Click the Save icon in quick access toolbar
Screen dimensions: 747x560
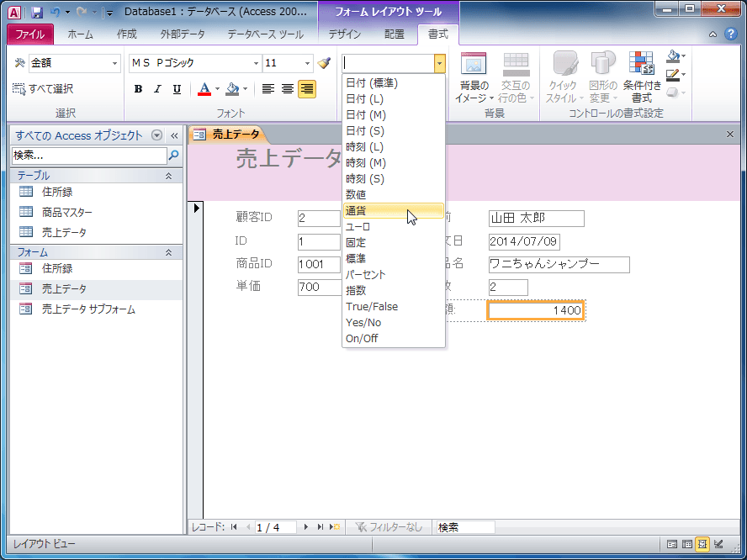pyautogui.click(x=37, y=13)
